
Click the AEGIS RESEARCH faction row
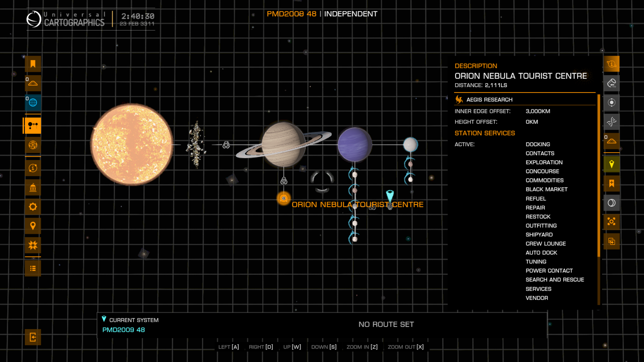[x=525, y=100]
